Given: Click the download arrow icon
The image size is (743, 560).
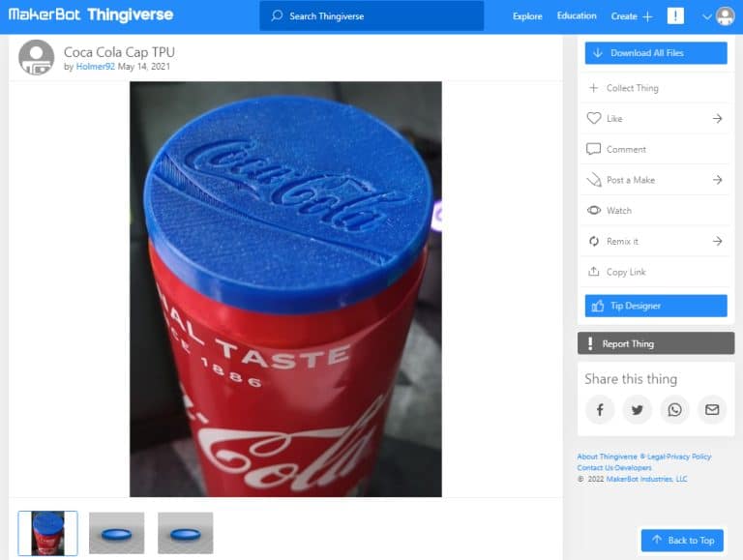Looking at the screenshot, I should click(x=598, y=53).
